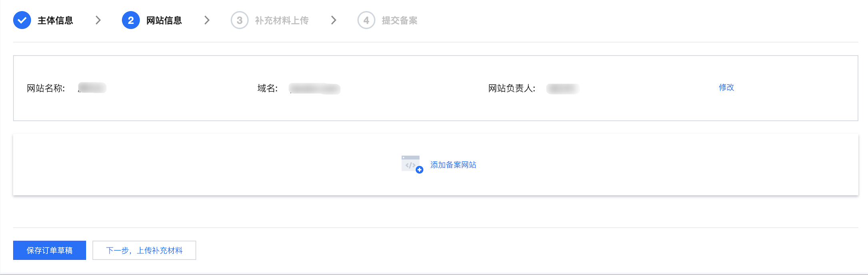Viewport: 868px width, 275px height.
Task: Click 修改 to edit website info
Action: (726, 87)
